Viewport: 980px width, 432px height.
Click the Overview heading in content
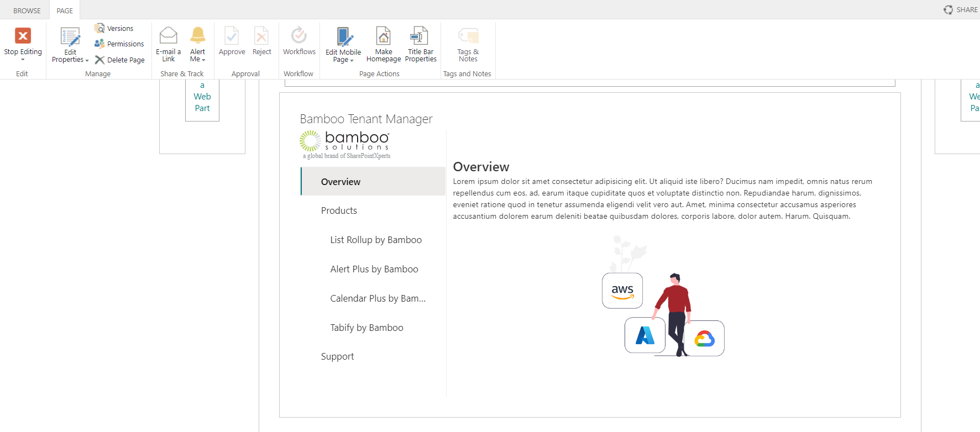pyautogui.click(x=481, y=167)
